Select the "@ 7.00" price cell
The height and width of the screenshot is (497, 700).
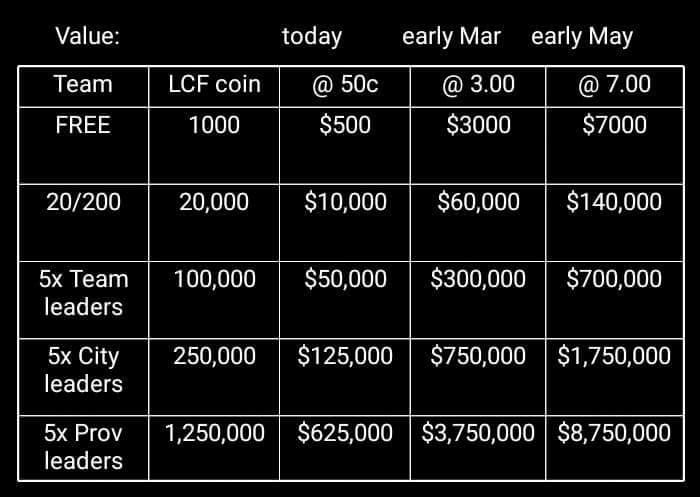[614, 85]
